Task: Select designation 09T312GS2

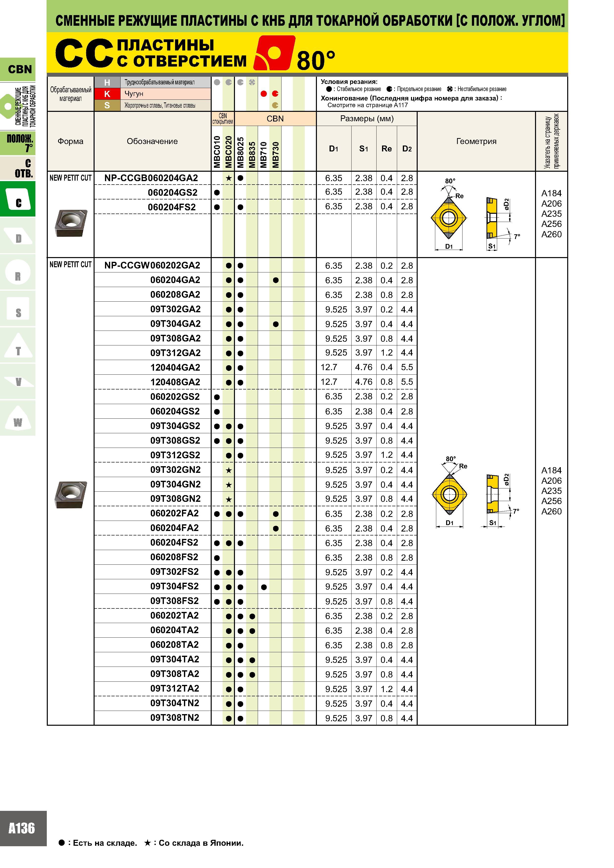Action: 175,455
